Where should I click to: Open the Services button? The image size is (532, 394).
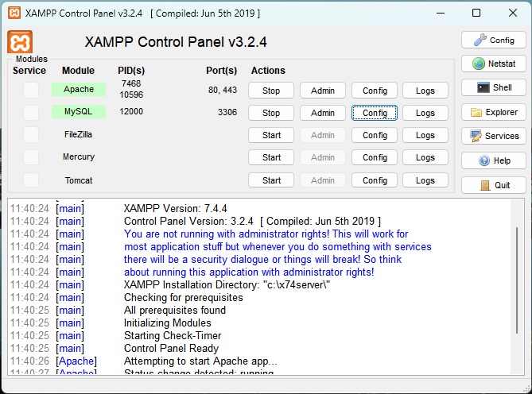point(494,136)
